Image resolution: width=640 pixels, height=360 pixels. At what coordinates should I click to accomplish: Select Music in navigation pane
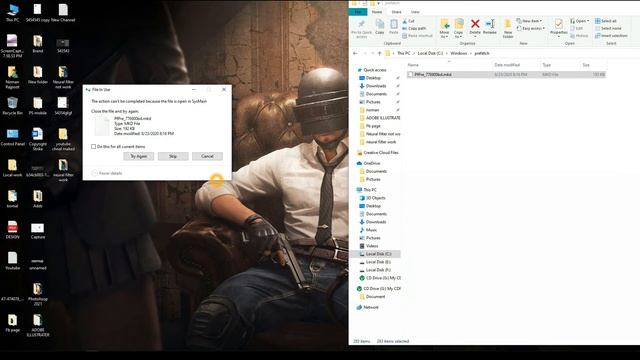pos(368,230)
